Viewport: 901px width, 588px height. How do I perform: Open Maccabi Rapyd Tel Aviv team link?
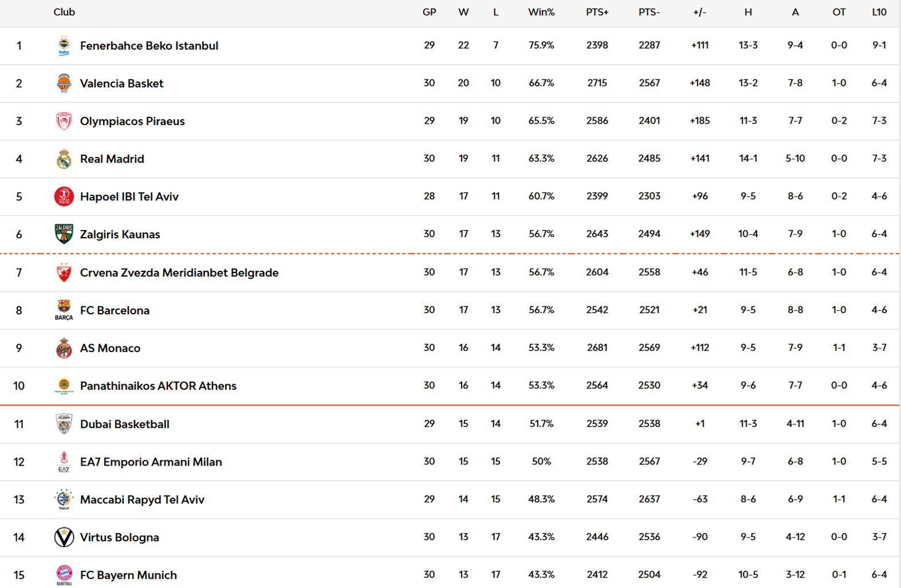pyautogui.click(x=142, y=500)
